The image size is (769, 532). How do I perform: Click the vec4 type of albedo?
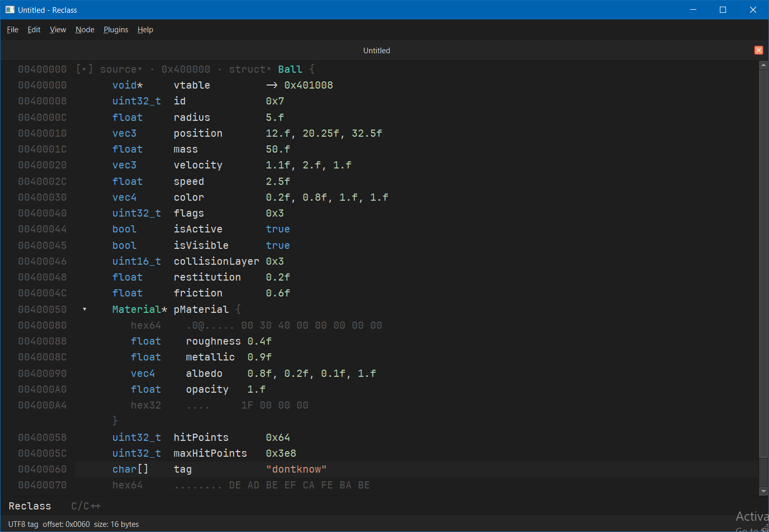[143, 373]
